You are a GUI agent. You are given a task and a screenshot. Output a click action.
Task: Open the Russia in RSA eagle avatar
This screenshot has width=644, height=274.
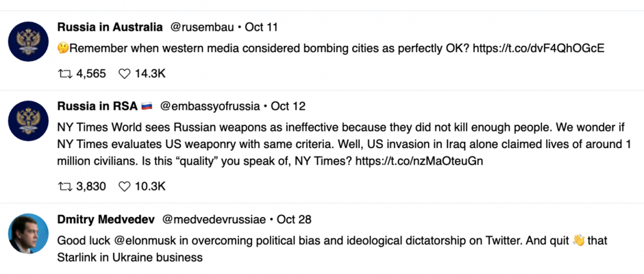point(28,121)
